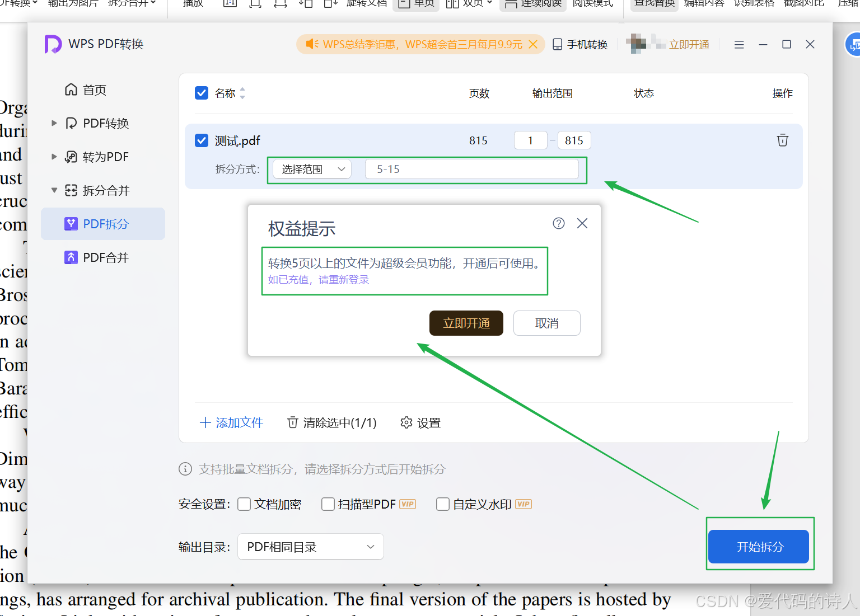Click the page range field showing 5-15
The image size is (860, 616).
[x=472, y=169]
